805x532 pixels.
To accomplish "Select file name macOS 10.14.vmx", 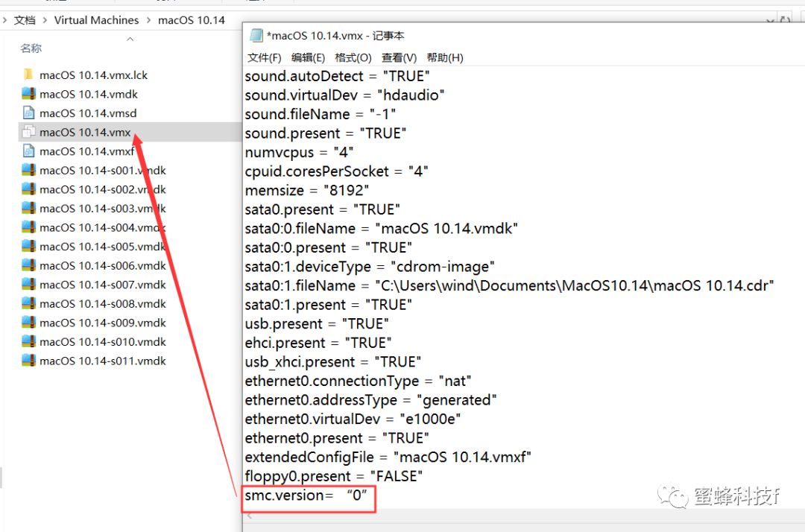I will 85,132.
